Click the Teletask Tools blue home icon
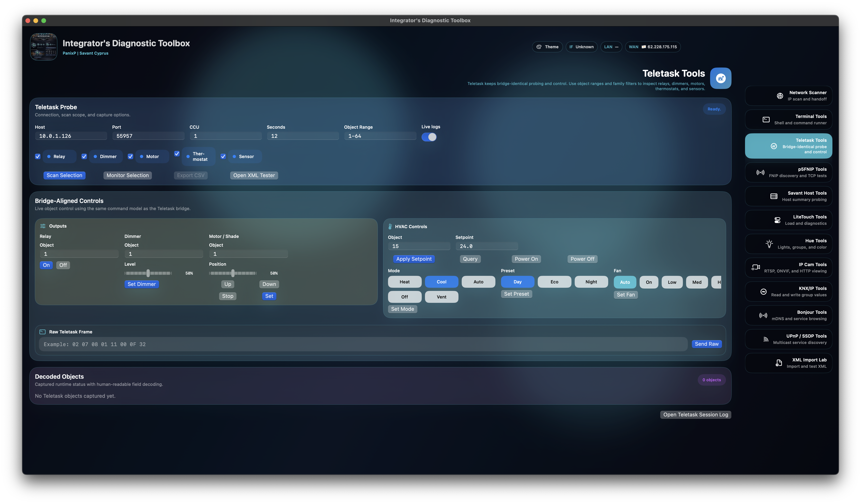 click(x=721, y=78)
